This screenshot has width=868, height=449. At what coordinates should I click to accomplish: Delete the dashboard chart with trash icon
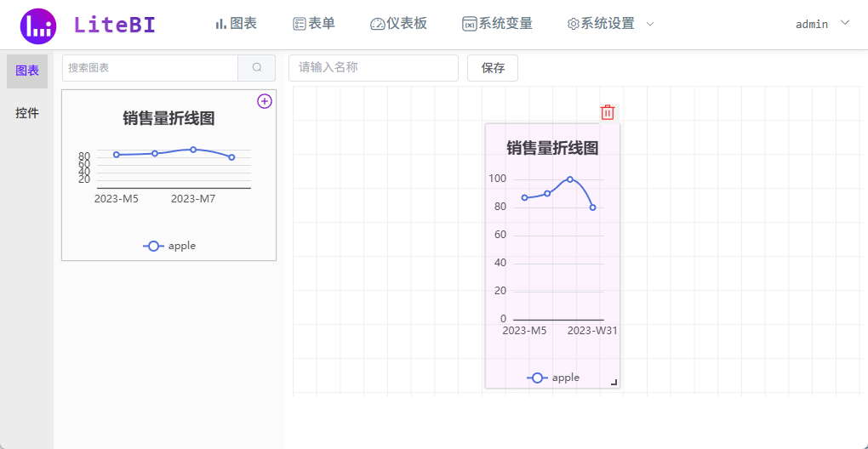pyautogui.click(x=608, y=112)
